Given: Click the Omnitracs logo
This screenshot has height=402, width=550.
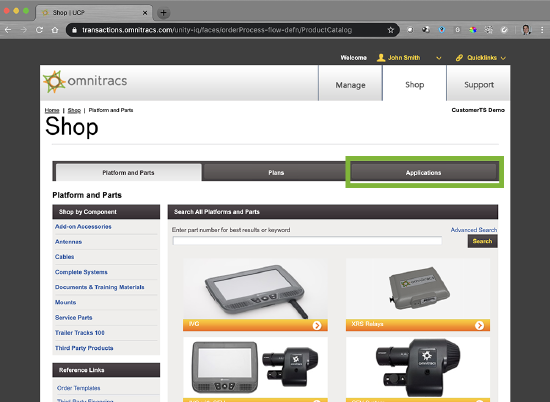Looking at the screenshot, I should [85, 81].
